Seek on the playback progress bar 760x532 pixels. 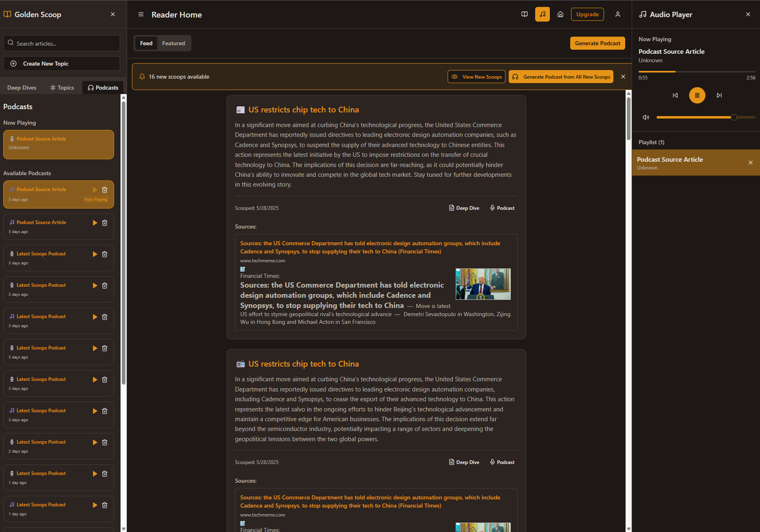pos(697,72)
